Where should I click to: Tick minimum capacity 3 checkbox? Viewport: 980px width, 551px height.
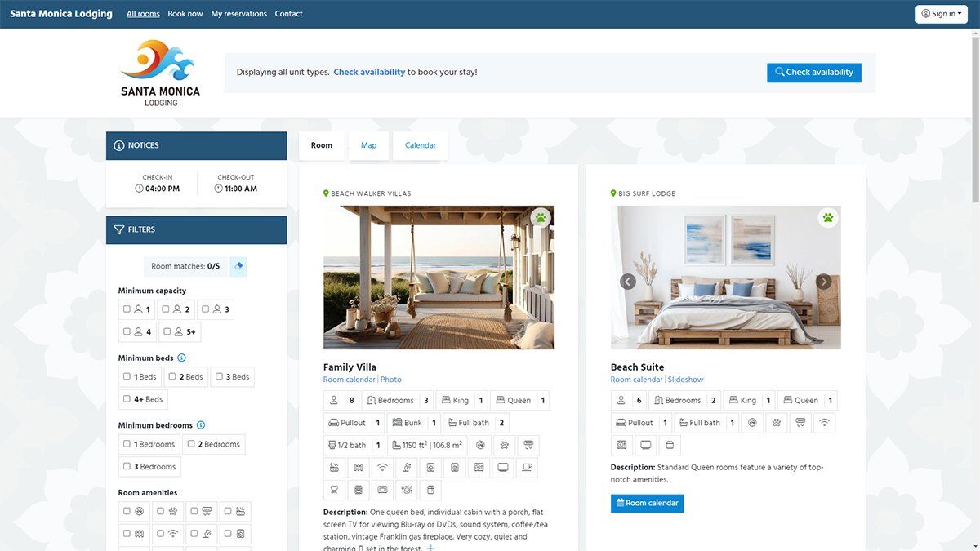point(205,309)
